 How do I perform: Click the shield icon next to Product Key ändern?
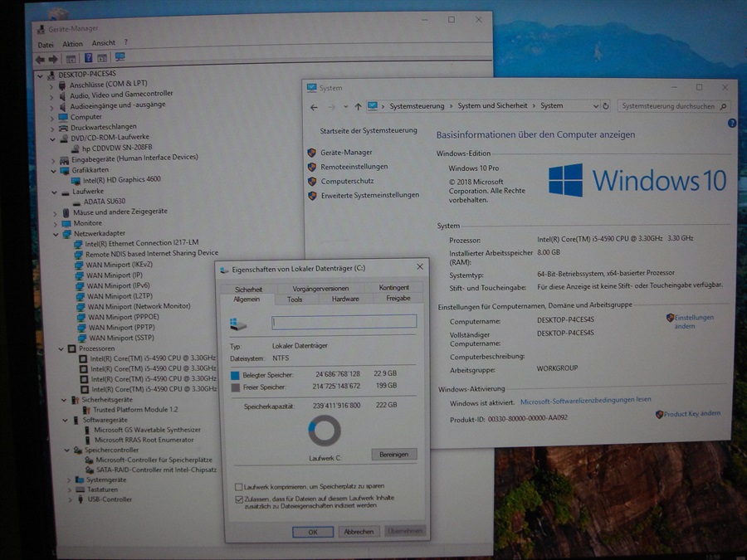click(659, 414)
